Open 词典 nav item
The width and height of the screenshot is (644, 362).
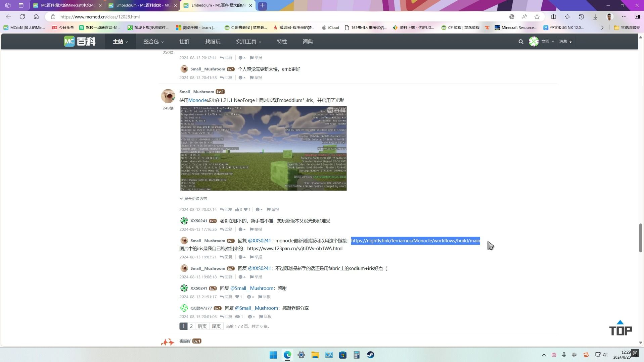308,42
